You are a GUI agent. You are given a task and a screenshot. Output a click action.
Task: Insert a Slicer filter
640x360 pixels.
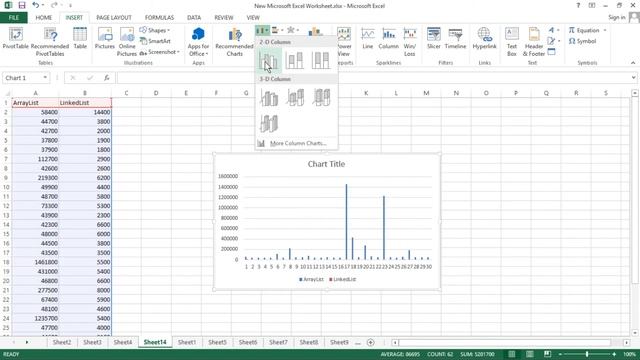[x=433, y=39]
